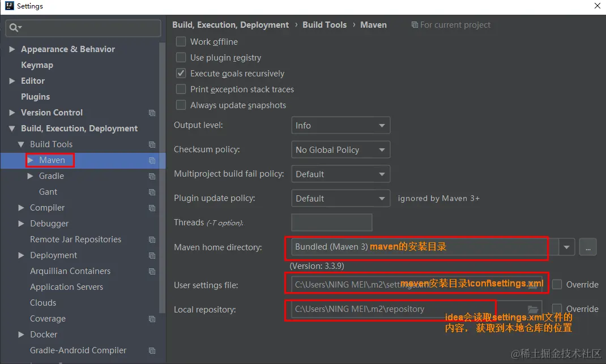Expand the Docker tree arrow

(21, 334)
